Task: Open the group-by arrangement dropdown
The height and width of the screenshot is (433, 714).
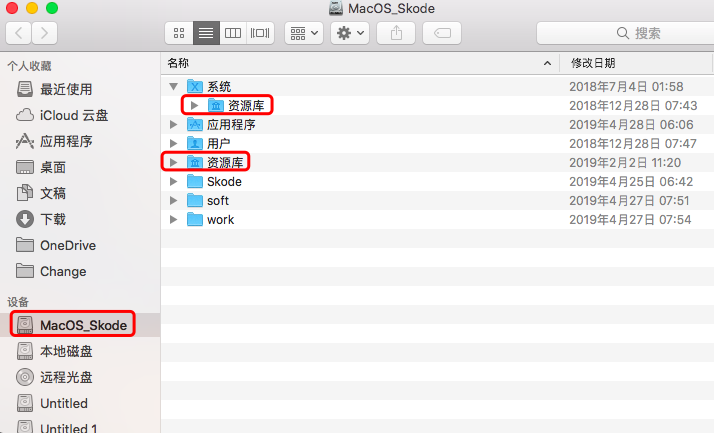Action: (304, 33)
